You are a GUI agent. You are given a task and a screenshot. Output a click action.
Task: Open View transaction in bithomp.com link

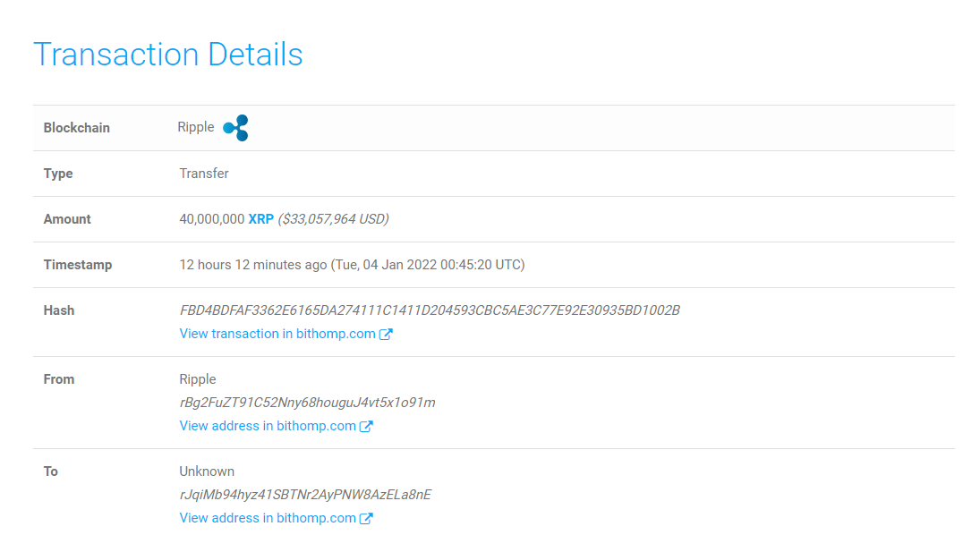click(x=277, y=334)
